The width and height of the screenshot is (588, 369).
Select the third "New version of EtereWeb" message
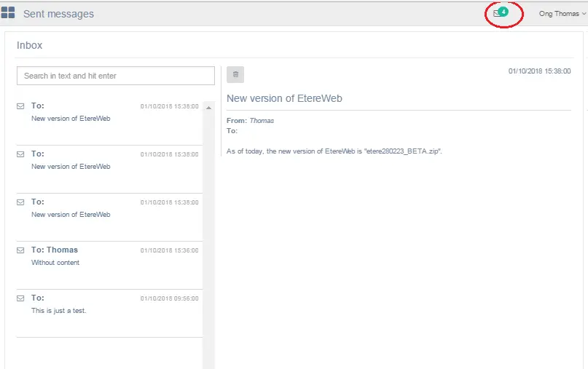coord(71,215)
